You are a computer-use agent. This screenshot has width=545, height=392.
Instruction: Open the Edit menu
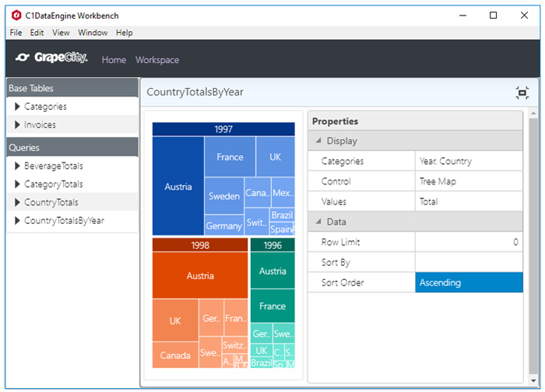coord(37,33)
